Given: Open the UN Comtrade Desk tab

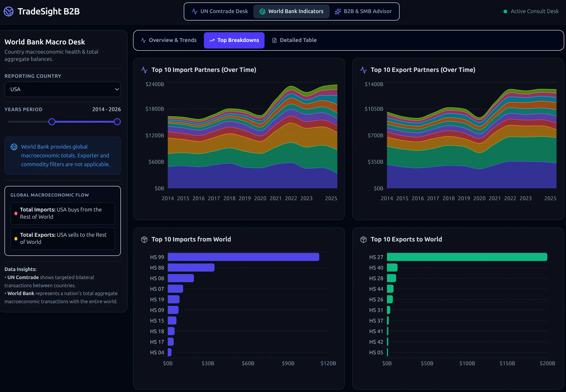Looking at the screenshot, I should (x=220, y=11).
